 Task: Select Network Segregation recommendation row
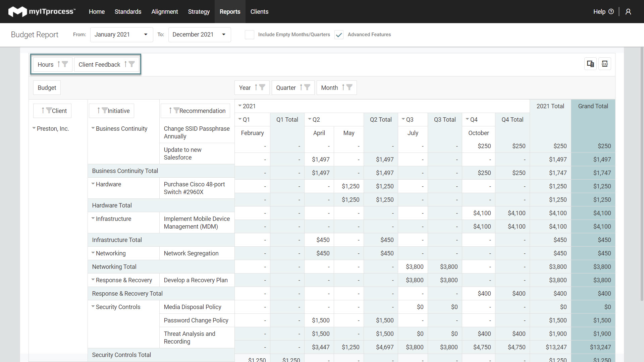click(x=197, y=253)
